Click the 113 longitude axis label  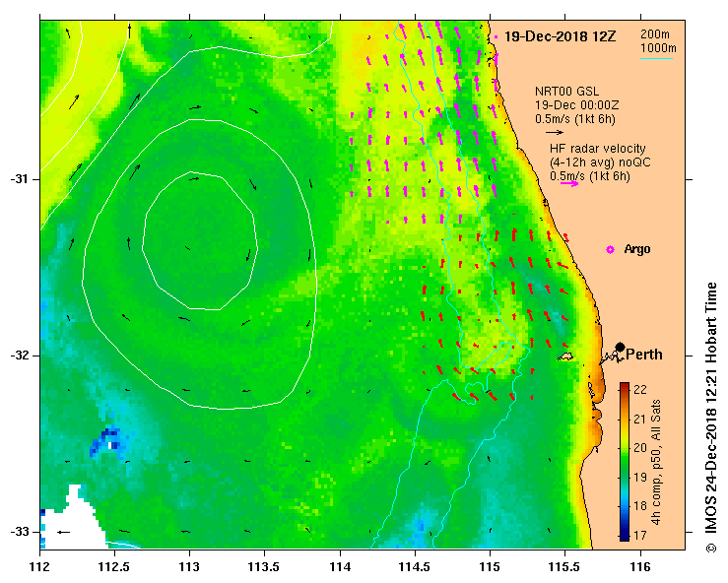coord(190,567)
